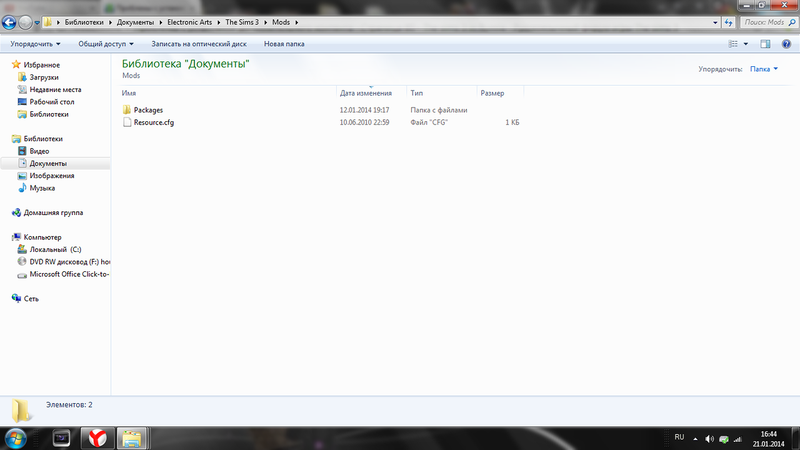The height and width of the screenshot is (450, 800).
Task: Open the Packages folder
Action: 148,110
